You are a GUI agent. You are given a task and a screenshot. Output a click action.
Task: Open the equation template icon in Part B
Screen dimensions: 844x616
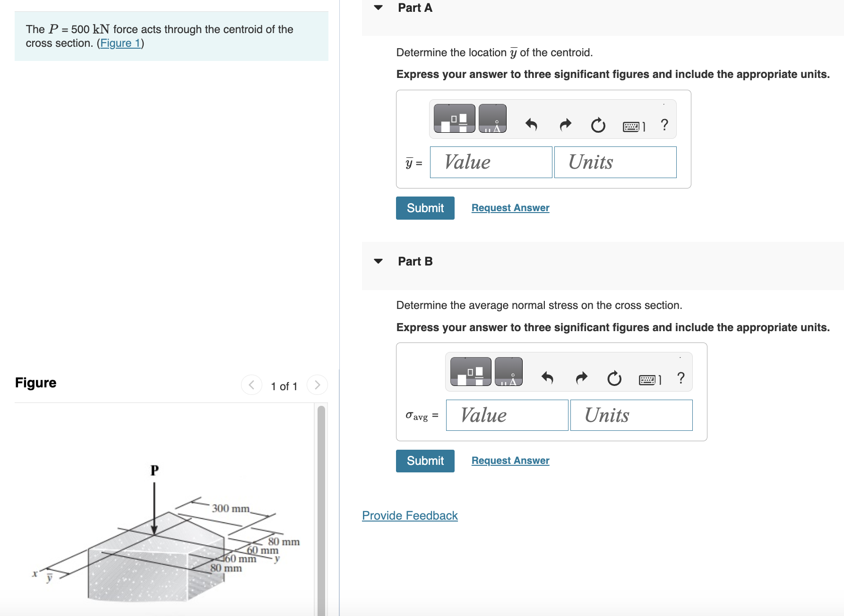pos(470,372)
